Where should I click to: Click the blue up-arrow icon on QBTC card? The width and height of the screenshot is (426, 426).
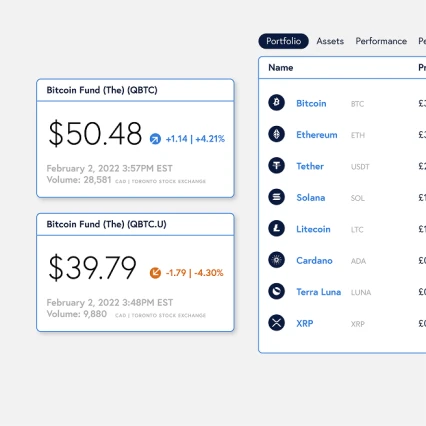(155, 139)
